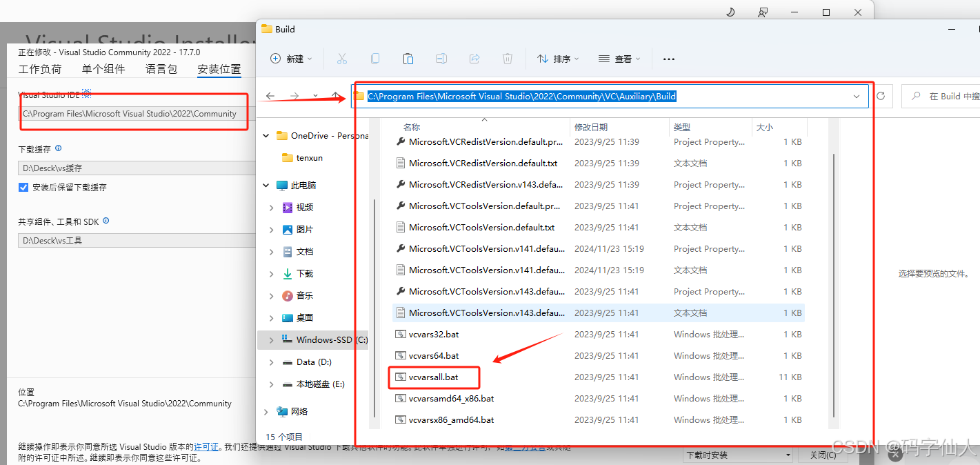Collapse the 此电脑 tree node

point(266,186)
